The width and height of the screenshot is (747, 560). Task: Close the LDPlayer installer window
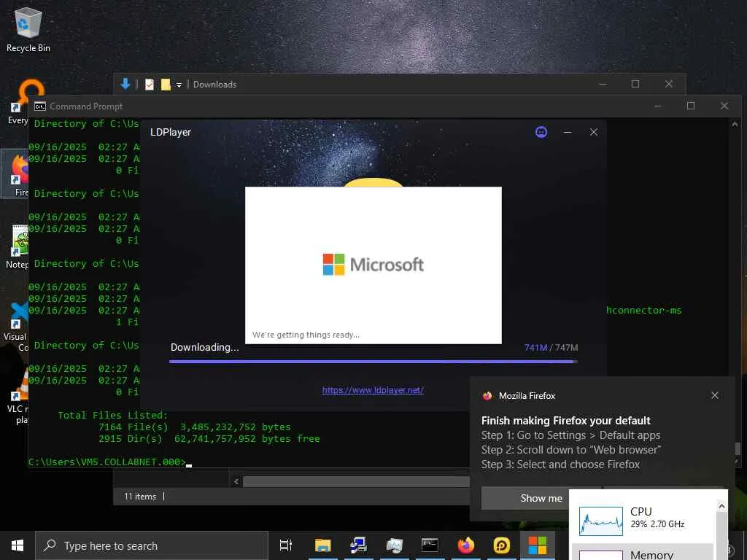click(x=594, y=132)
